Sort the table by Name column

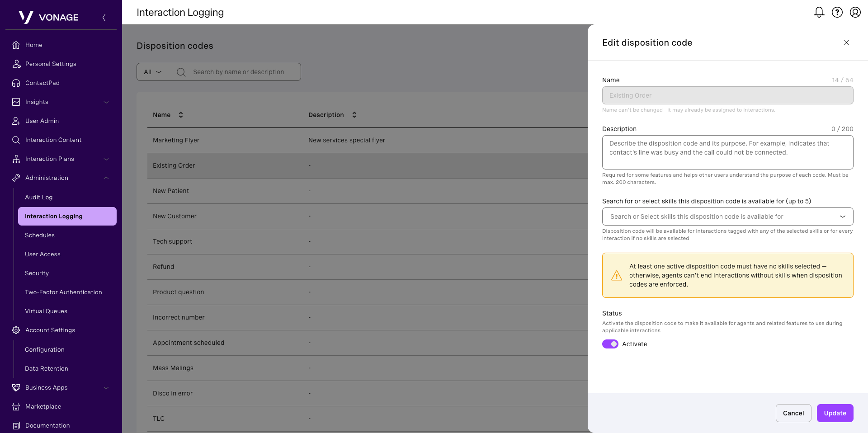[180, 115]
